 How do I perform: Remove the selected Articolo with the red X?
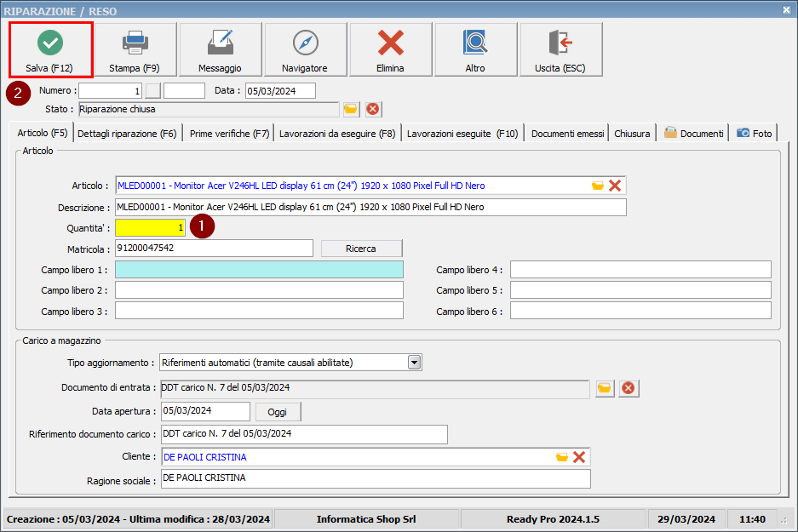615,186
